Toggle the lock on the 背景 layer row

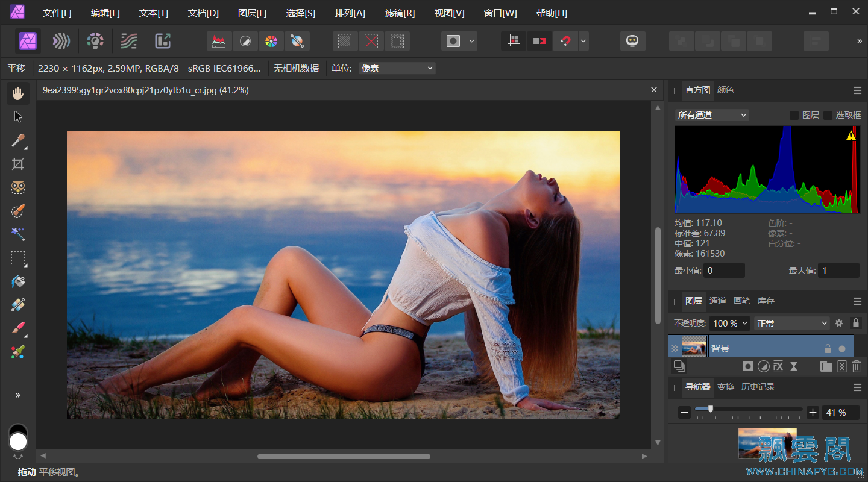click(828, 349)
